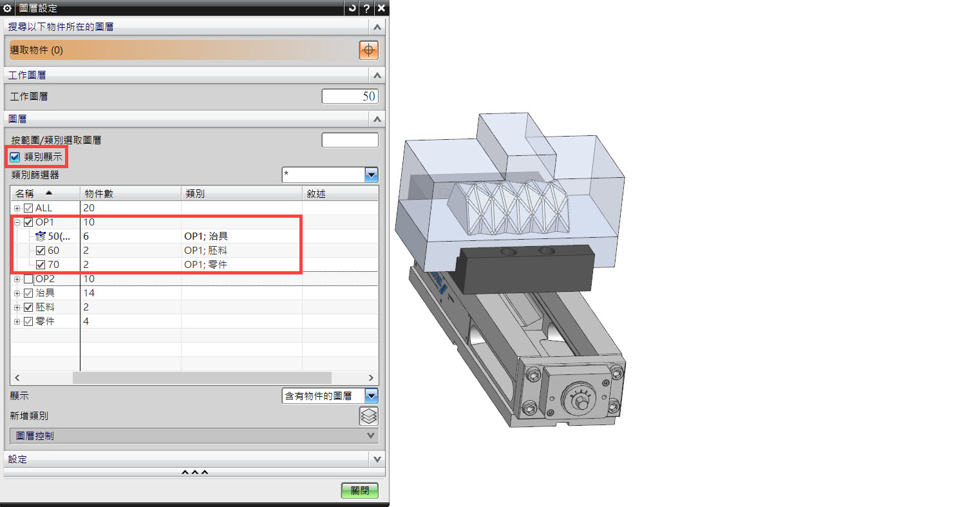This screenshot has height=507, width=980.
Task: Click the add new category layers icon
Action: (368, 416)
